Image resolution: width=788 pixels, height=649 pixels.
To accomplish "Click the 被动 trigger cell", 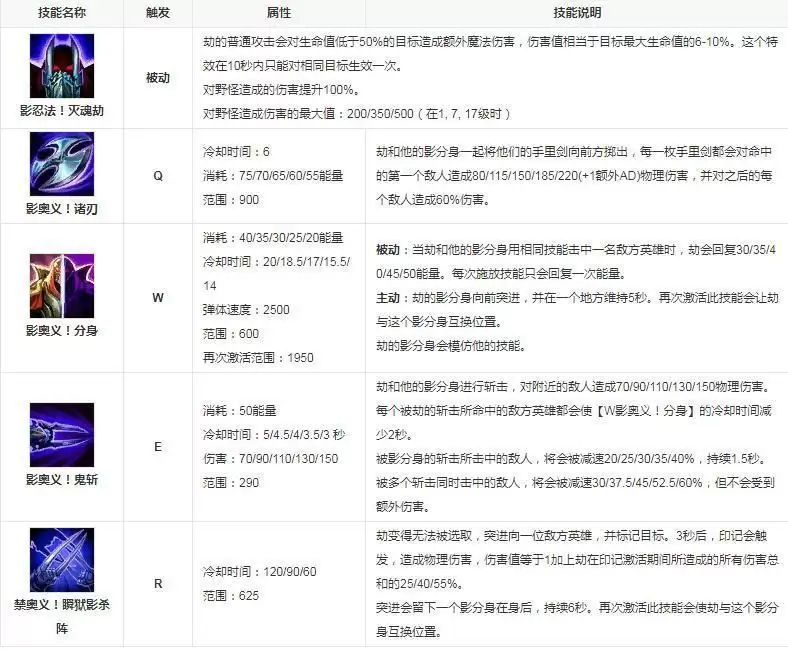I will (x=158, y=78).
